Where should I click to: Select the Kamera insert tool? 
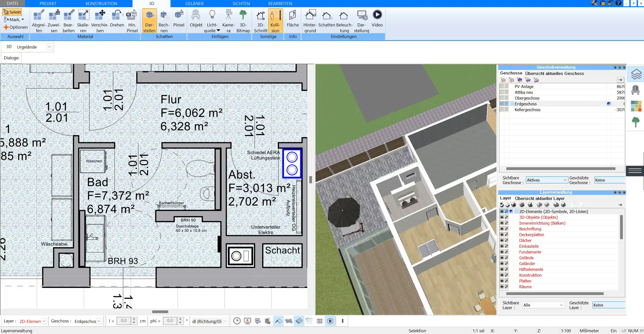tap(228, 15)
